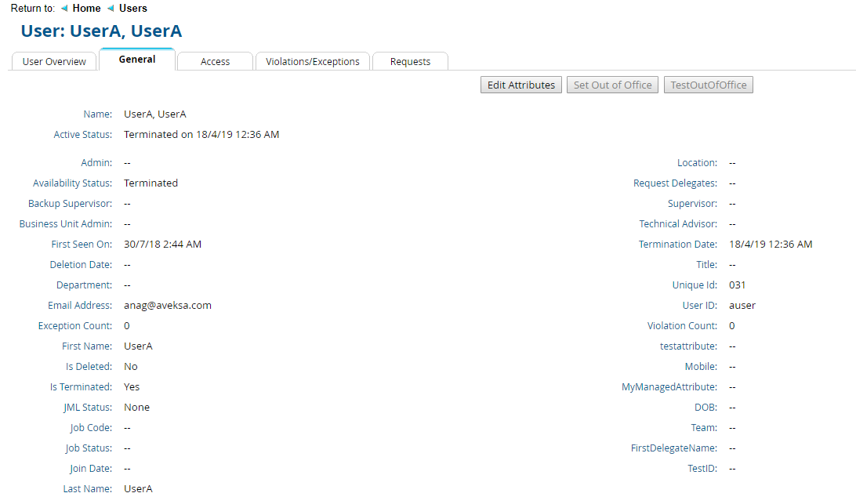The width and height of the screenshot is (856, 504).
Task: Click the Termination Date label
Action: 677,244
